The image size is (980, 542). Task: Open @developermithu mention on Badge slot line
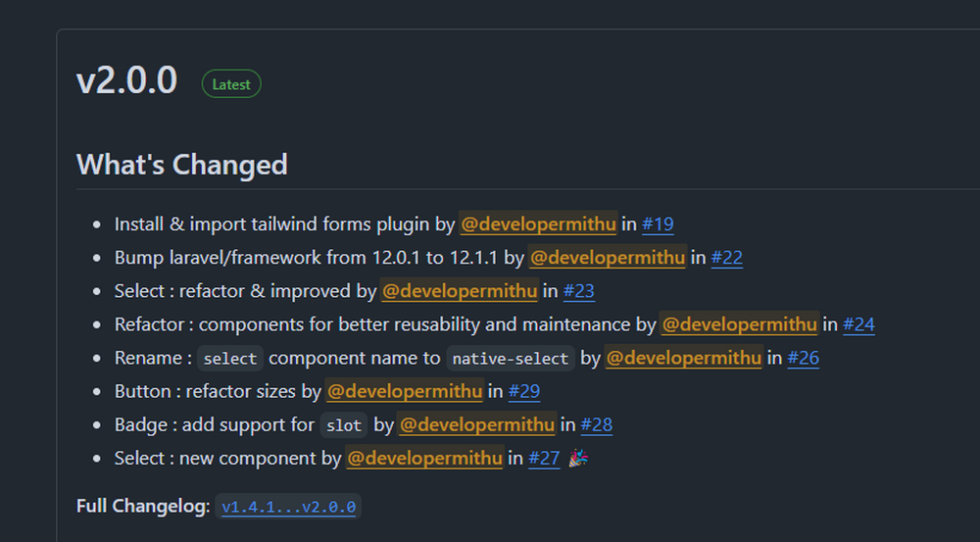pyautogui.click(x=477, y=424)
